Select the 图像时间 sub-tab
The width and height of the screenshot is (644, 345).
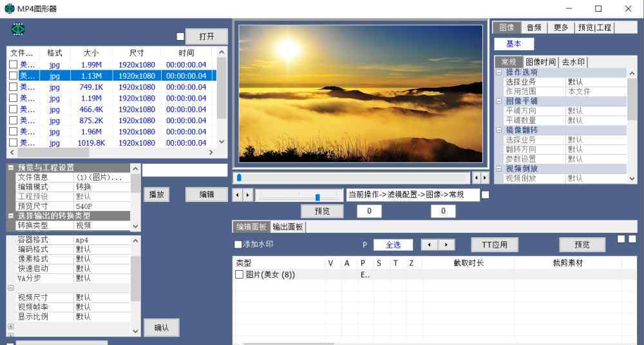(540, 62)
